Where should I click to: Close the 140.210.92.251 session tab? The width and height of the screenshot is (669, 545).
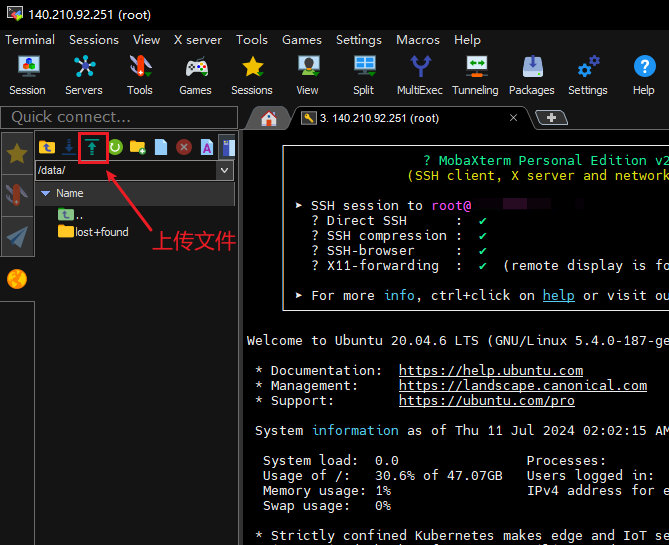click(x=514, y=118)
